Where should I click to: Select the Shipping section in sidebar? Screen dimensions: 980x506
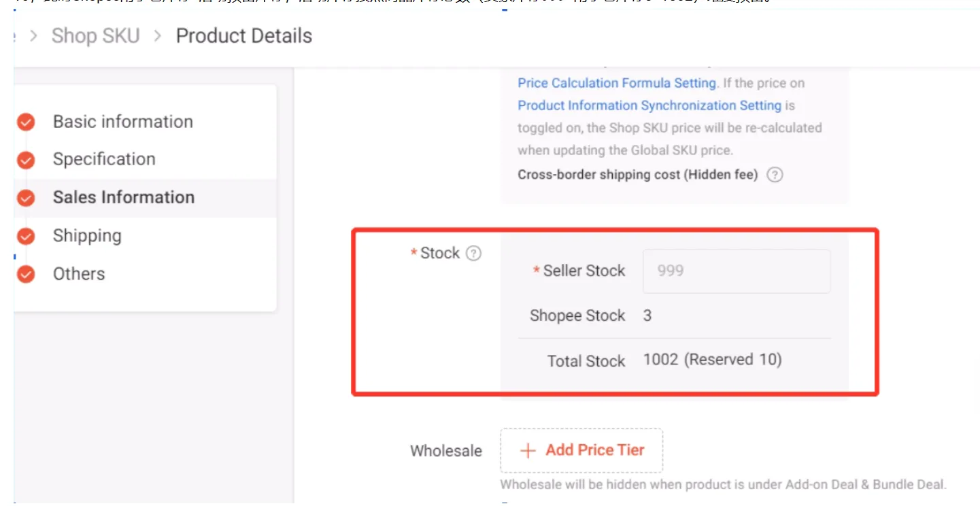point(87,236)
